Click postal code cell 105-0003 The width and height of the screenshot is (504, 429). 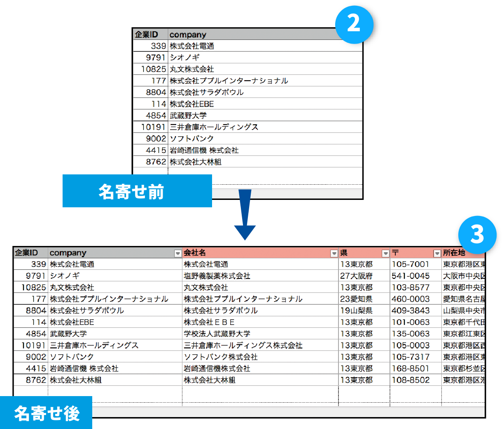(x=415, y=346)
